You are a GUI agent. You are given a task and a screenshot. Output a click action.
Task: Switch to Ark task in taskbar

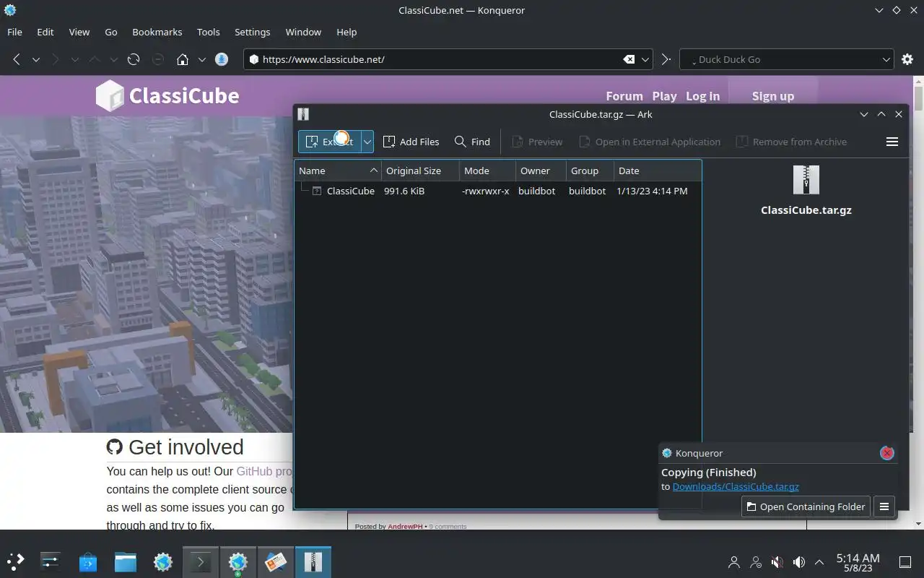pyautogui.click(x=313, y=561)
